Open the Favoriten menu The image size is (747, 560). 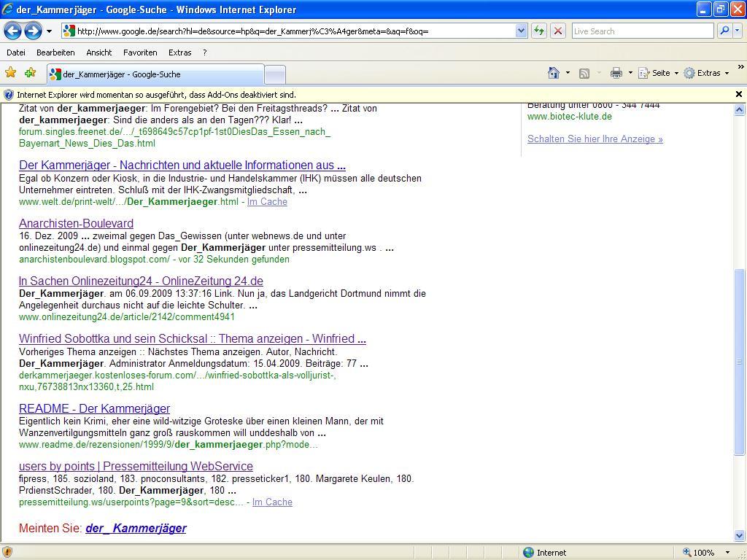pos(140,52)
